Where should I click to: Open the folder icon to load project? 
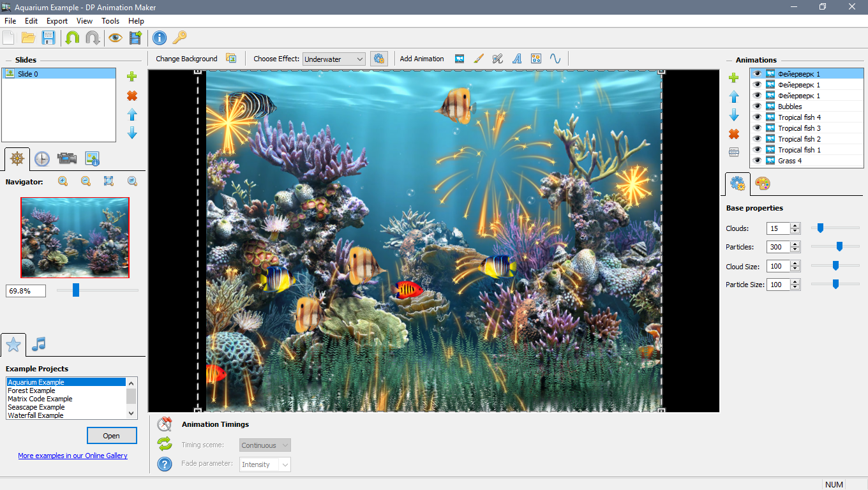pos(28,38)
